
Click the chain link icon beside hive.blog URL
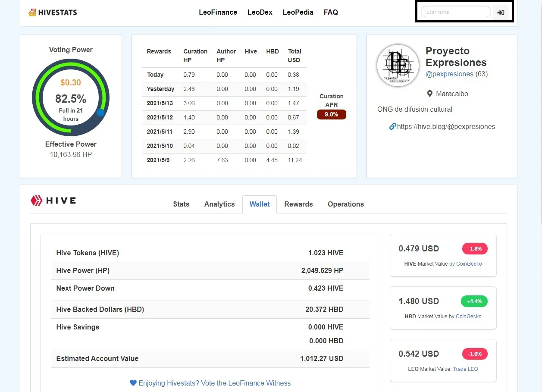click(392, 126)
